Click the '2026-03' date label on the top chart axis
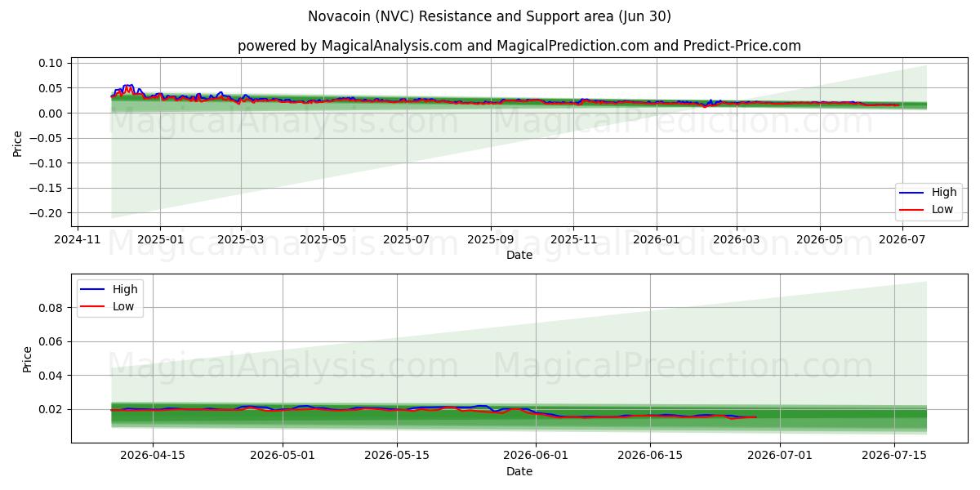This screenshot has height=490, width=980. [x=736, y=239]
